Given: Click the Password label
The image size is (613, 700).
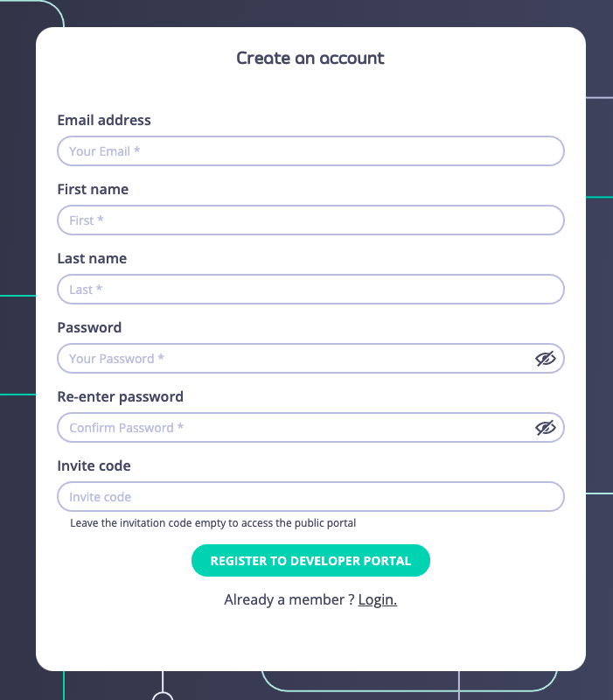Looking at the screenshot, I should [89, 327].
